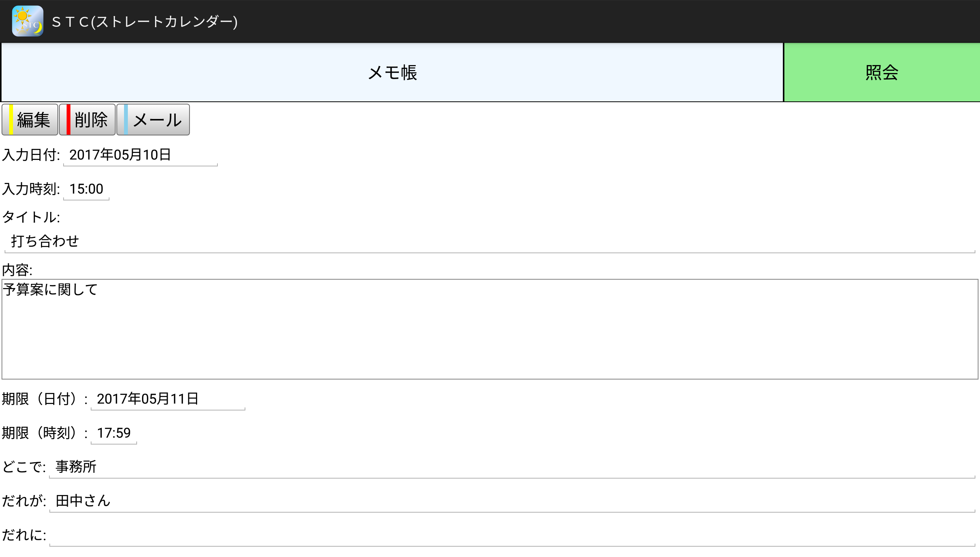Tap the STC sun-and-moon app icon
This screenshot has height=557, width=980.
[x=28, y=21]
